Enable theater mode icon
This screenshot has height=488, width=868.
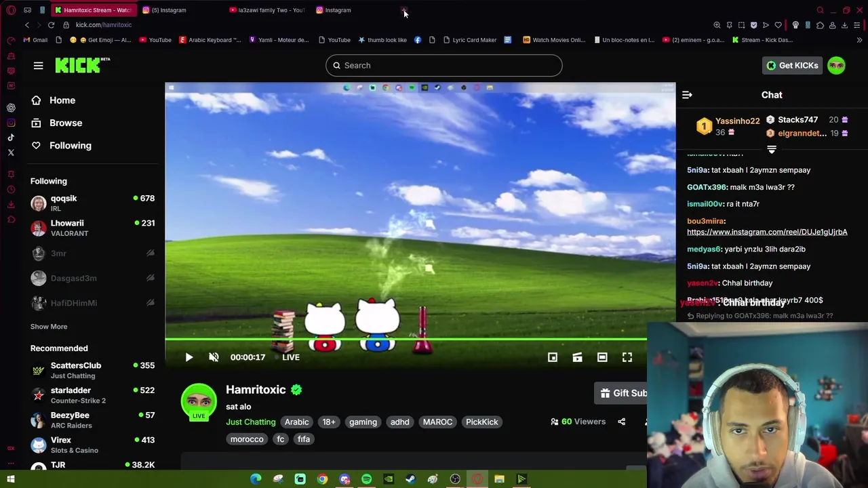pos(602,357)
